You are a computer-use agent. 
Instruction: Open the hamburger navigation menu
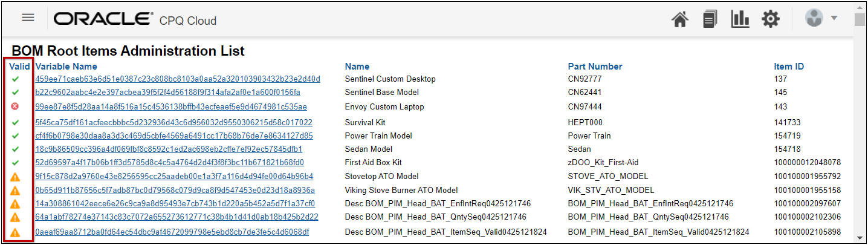(x=28, y=18)
